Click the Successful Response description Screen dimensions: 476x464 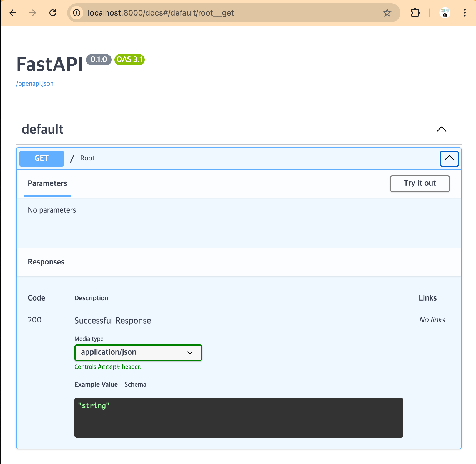click(x=113, y=321)
